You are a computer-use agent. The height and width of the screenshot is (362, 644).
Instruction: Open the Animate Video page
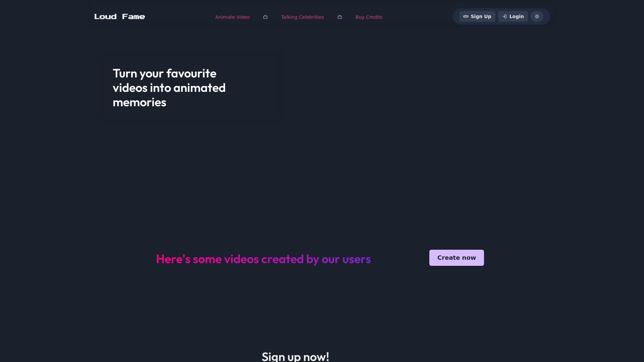(232, 17)
